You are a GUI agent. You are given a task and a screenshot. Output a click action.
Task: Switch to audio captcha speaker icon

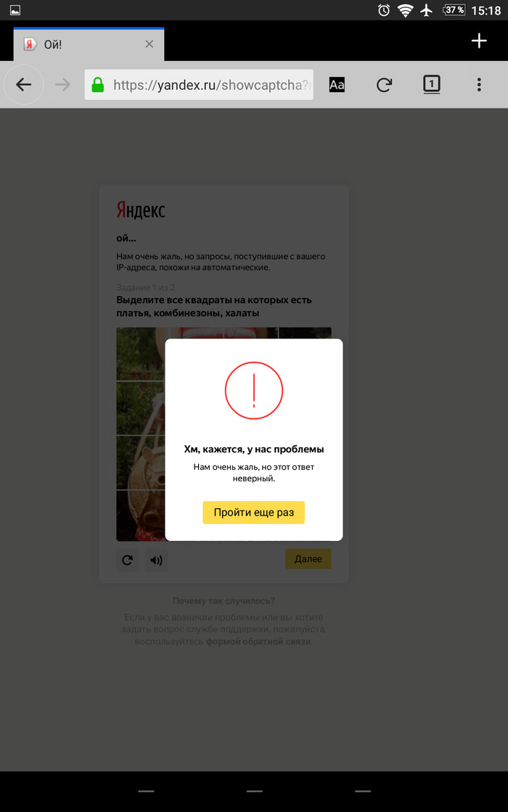(x=156, y=560)
